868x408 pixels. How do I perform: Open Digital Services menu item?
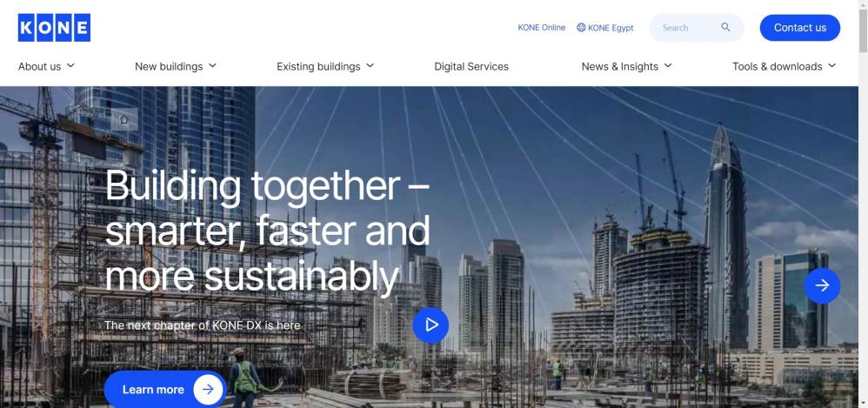point(471,66)
